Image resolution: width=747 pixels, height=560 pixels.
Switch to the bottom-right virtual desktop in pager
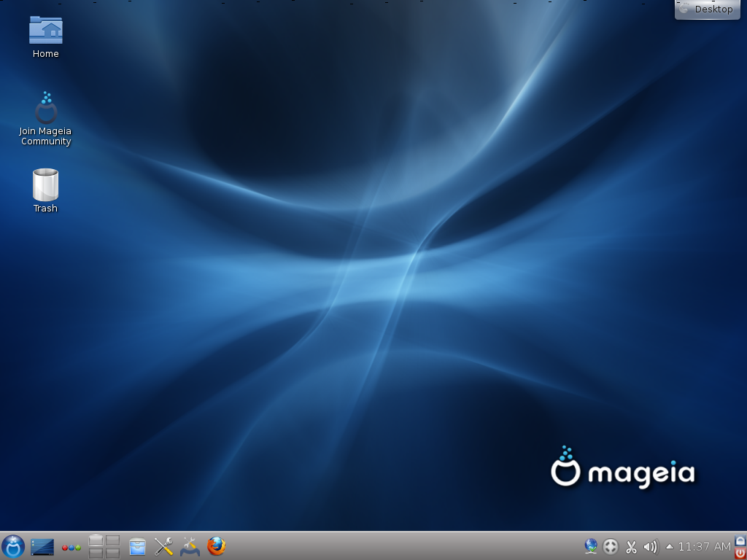click(112, 553)
